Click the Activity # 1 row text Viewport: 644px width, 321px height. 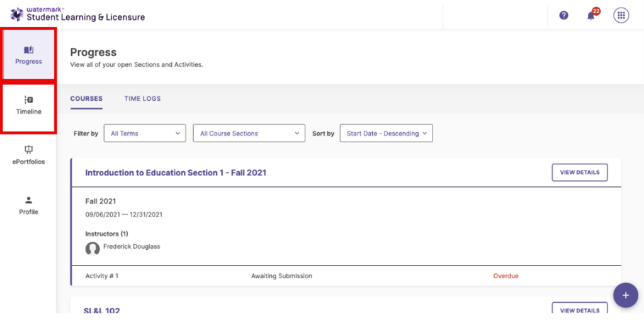(102, 276)
